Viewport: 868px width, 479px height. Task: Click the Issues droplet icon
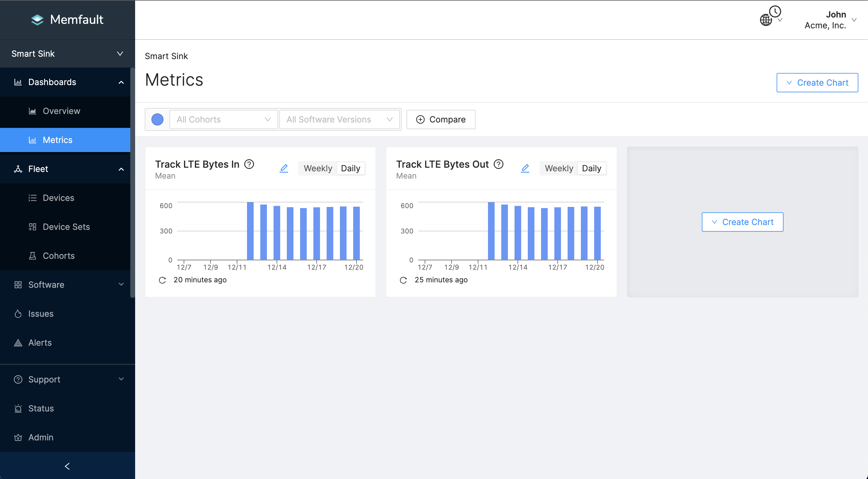18,313
